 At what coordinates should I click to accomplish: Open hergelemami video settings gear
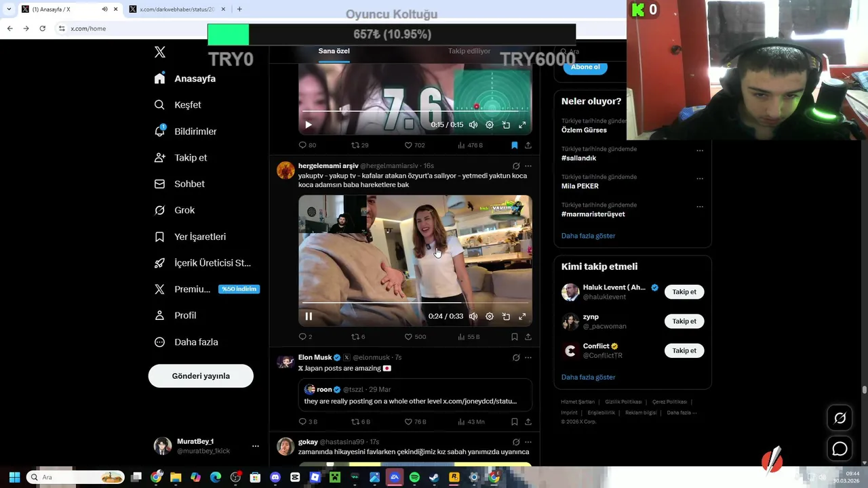[x=490, y=317]
